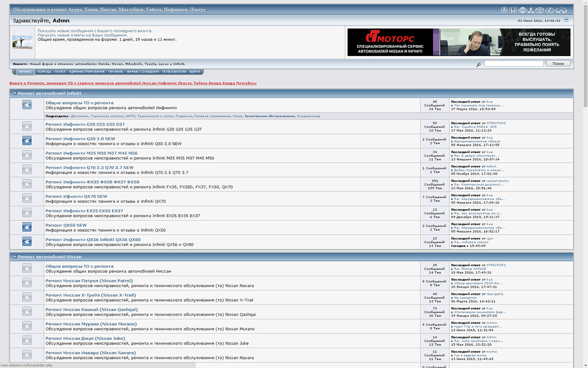Open the red forum title link
The image size is (588, 368).
coord(133,83)
